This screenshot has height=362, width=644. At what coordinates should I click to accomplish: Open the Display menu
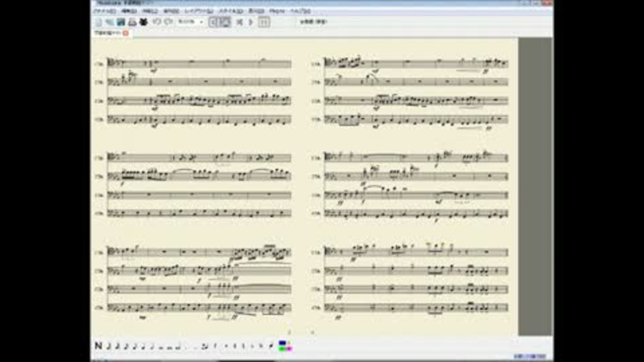(x=257, y=11)
